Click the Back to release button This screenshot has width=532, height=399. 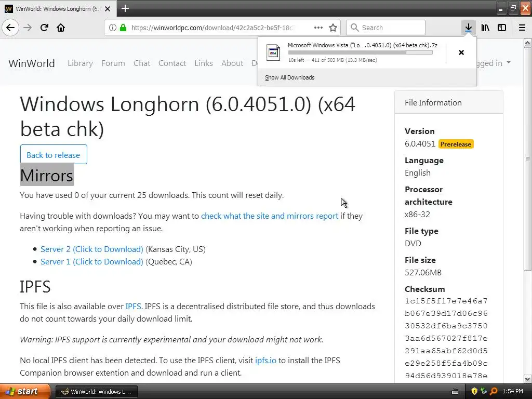54,155
